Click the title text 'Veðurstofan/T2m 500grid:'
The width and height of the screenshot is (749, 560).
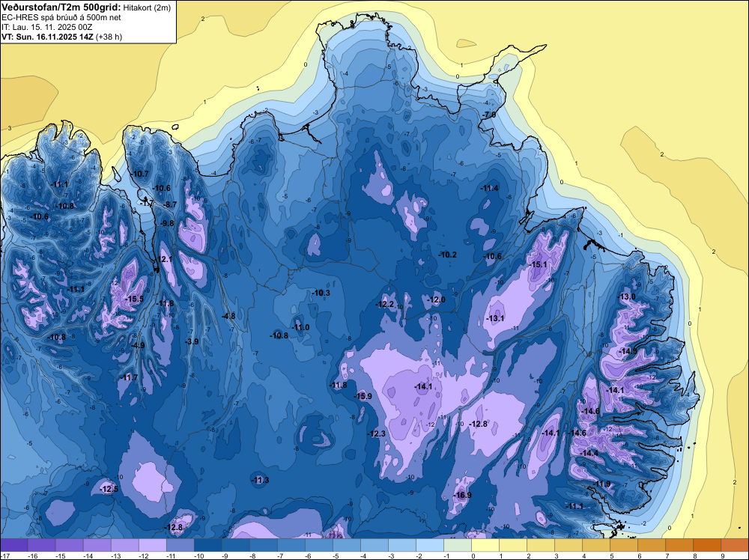[61, 7]
